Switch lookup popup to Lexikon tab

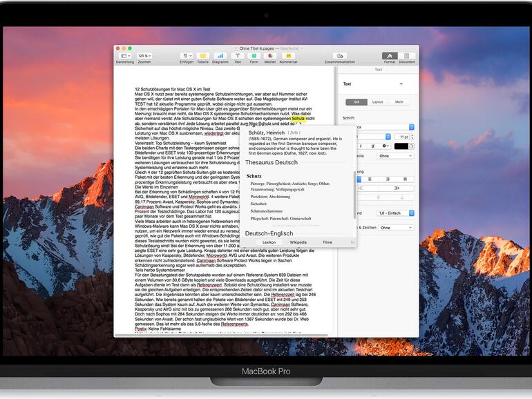click(x=269, y=242)
